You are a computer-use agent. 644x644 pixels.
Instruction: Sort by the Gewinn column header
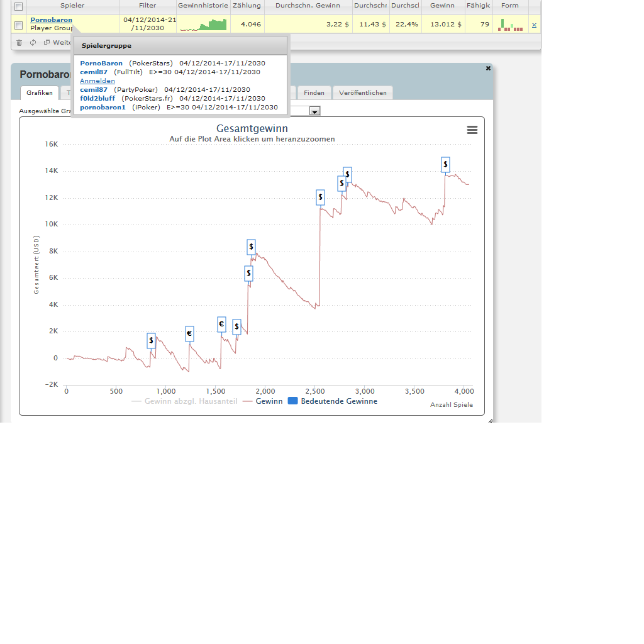coord(442,6)
